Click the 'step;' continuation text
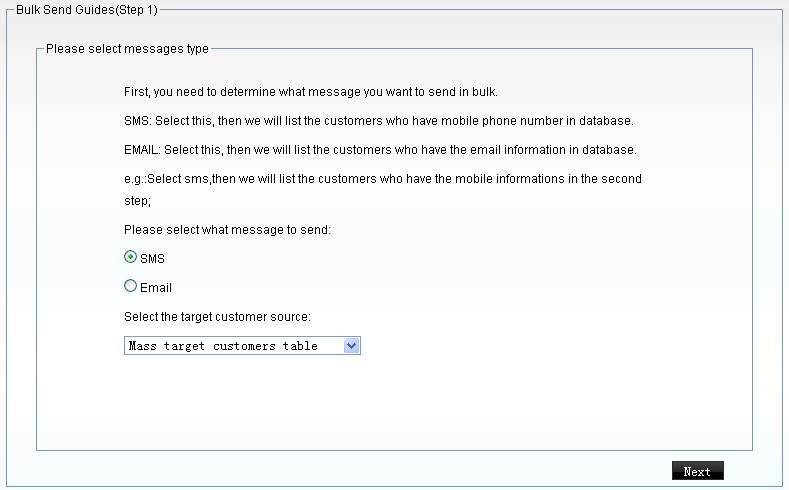The height and width of the screenshot is (490, 789). point(137,200)
